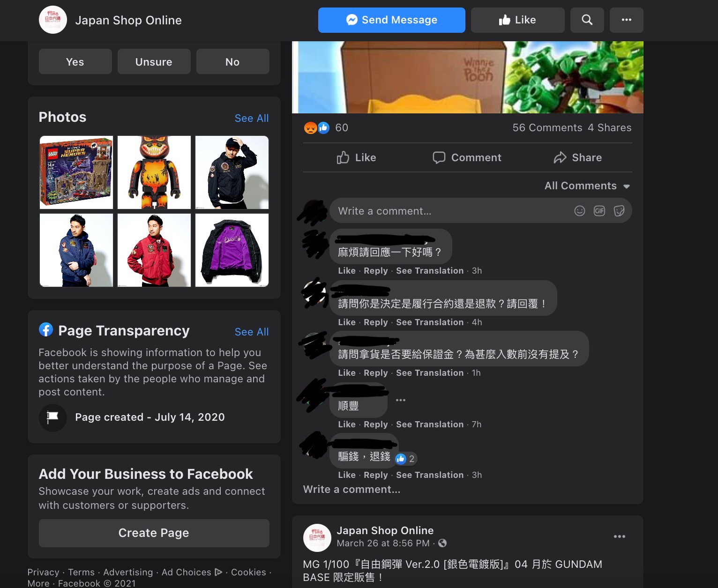Open the Advertising footer link
This screenshot has height=588, width=718.
pyautogui.click(x=128, y=572)
